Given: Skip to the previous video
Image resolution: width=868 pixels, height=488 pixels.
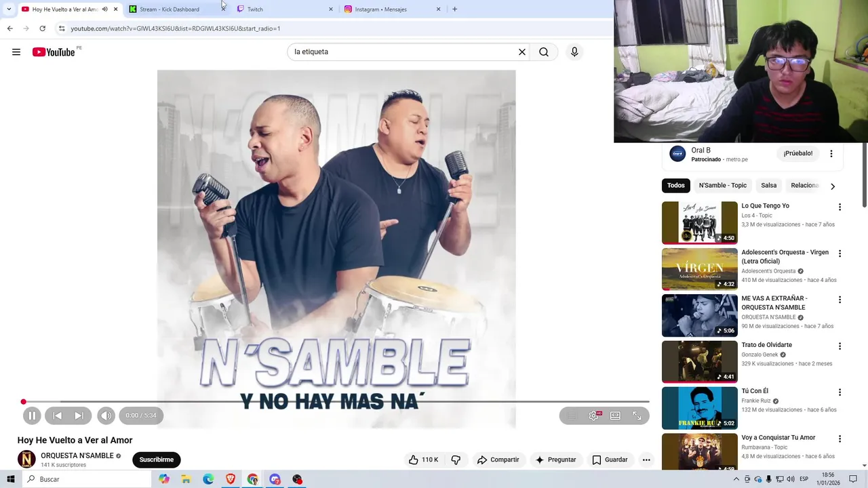Looking at the screenshot, I should pos(58,415).
